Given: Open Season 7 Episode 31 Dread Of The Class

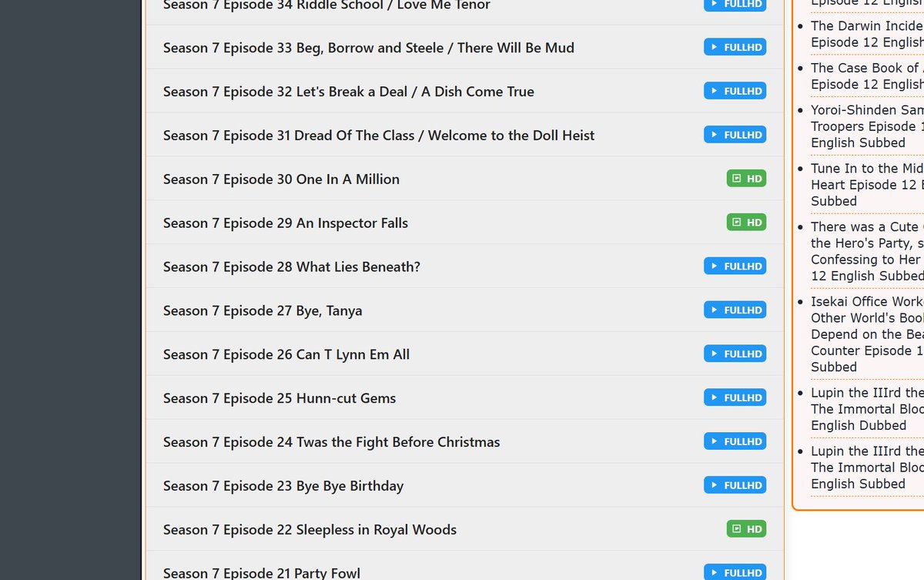Looking at the screenshot, I should pyautogui.click(x=379, y=136).
